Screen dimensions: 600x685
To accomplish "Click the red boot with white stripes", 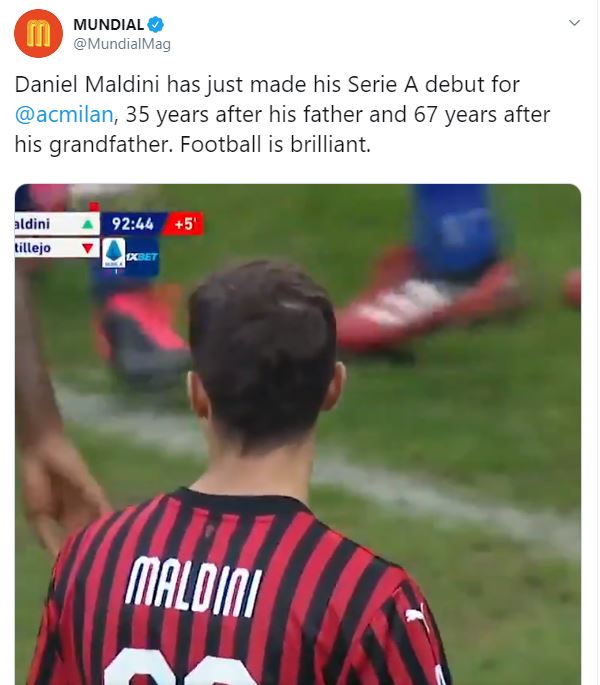I will pos(426,306).
